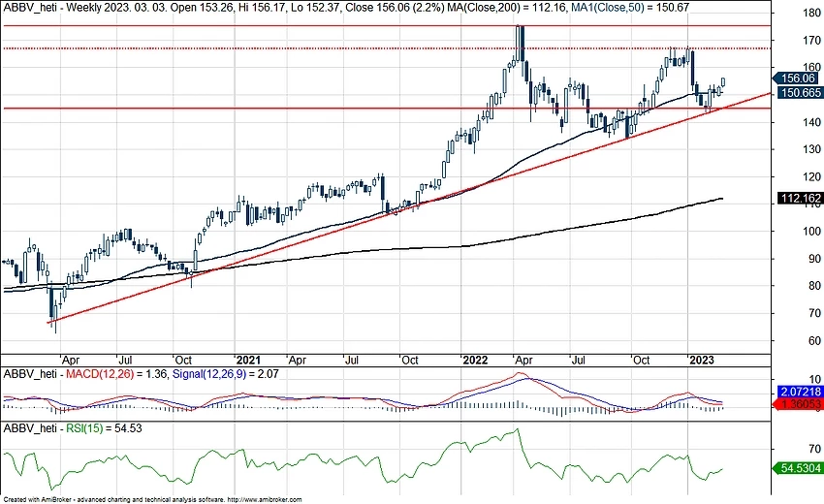Click the 160 price axis label
This screenshot has width=824, height=504.
click(x=812, y=67)
